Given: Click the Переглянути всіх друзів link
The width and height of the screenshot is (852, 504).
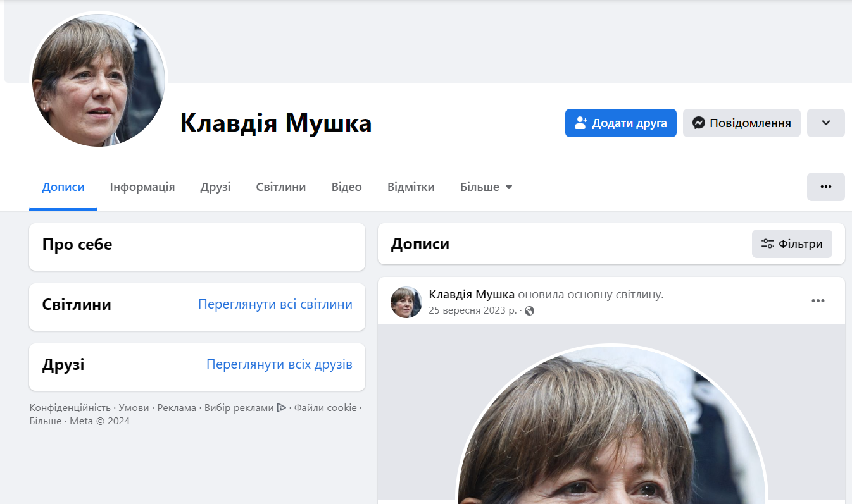Looking at the screenshot, I should 279,364.
